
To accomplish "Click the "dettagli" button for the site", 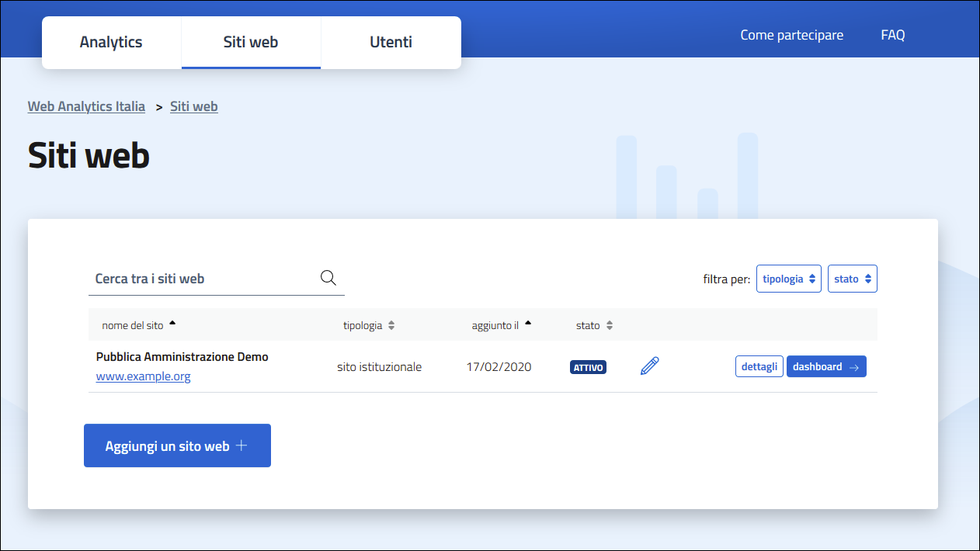I will click(759, 366).
